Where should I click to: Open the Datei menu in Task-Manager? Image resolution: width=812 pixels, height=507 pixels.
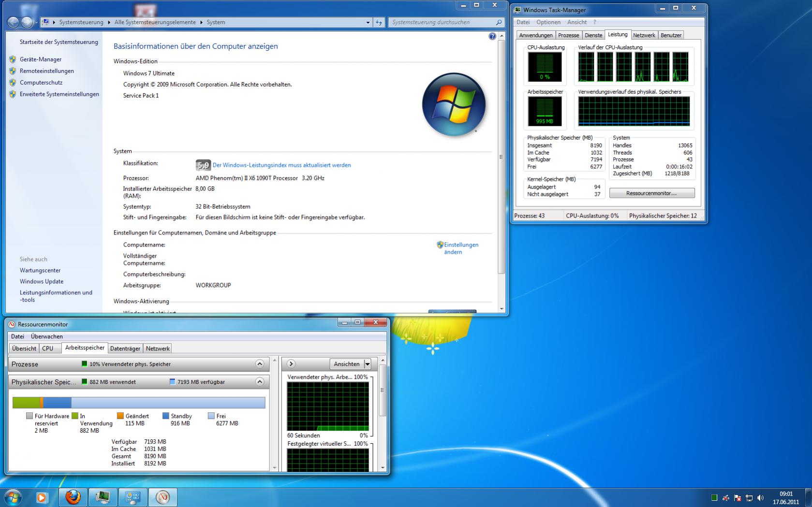click(x=523, y=22)
